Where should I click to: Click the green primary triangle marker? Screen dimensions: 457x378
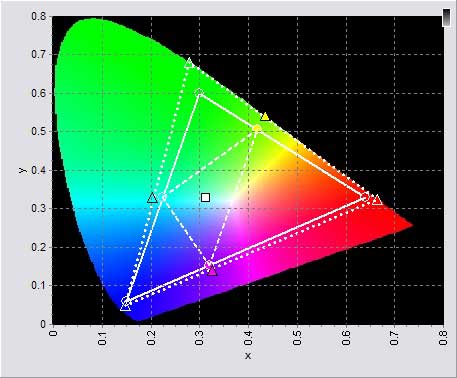[189, 63]
